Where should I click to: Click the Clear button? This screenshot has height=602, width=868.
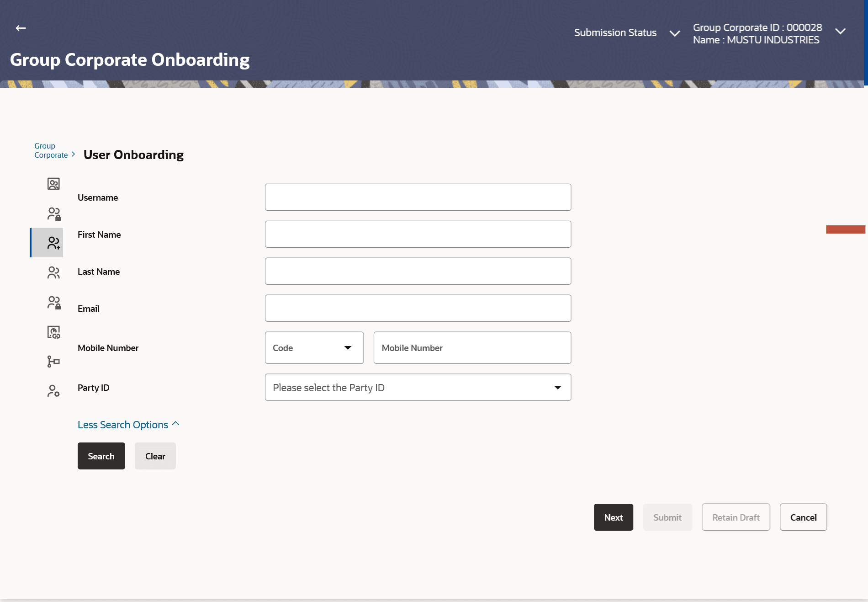point(155,456)
